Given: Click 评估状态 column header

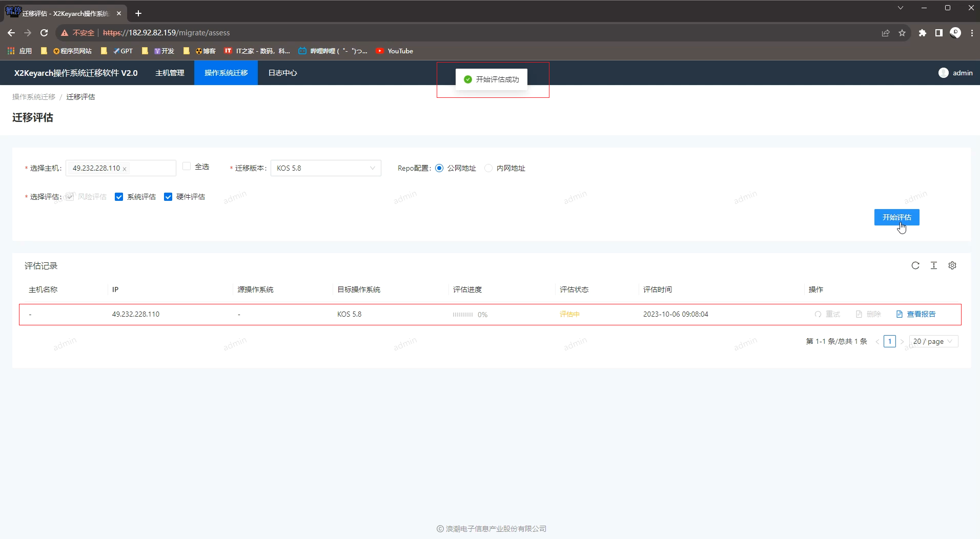Looking at the screenshot, I should (574, 289).
